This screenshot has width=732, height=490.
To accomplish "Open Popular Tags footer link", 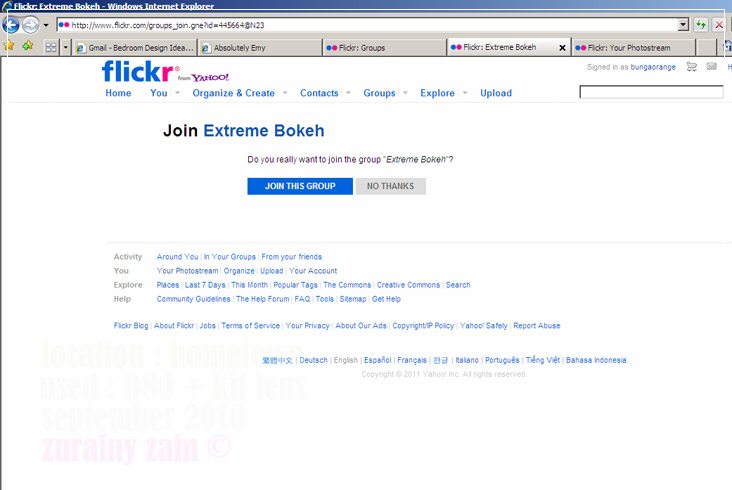I will (296, 285).
